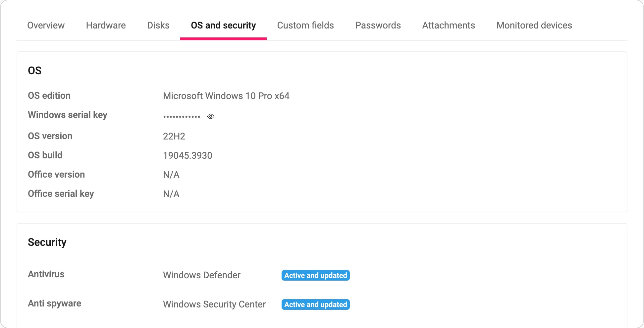Click the Office serial key N/A value
Screen dimensions: 644x328
click(x=171, y=194)
